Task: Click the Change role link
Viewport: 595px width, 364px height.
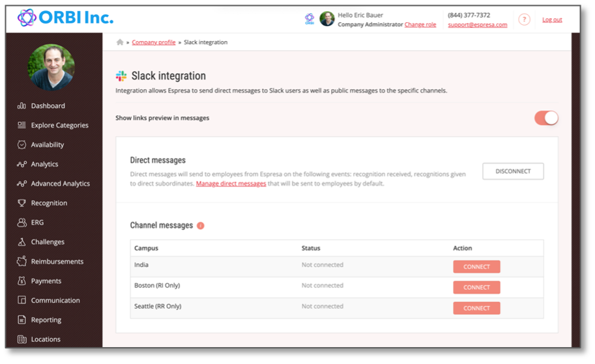Action: pyautogui.click(x=420, y=24)
